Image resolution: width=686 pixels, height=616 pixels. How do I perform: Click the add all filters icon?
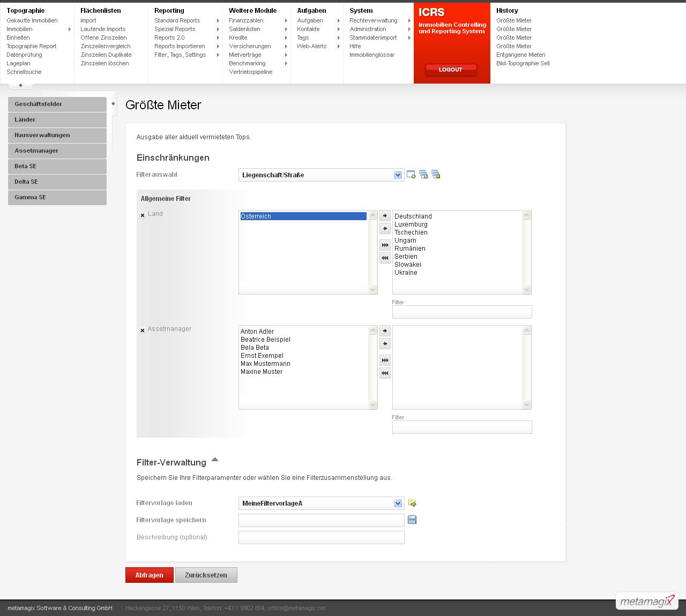coord(423,175)
